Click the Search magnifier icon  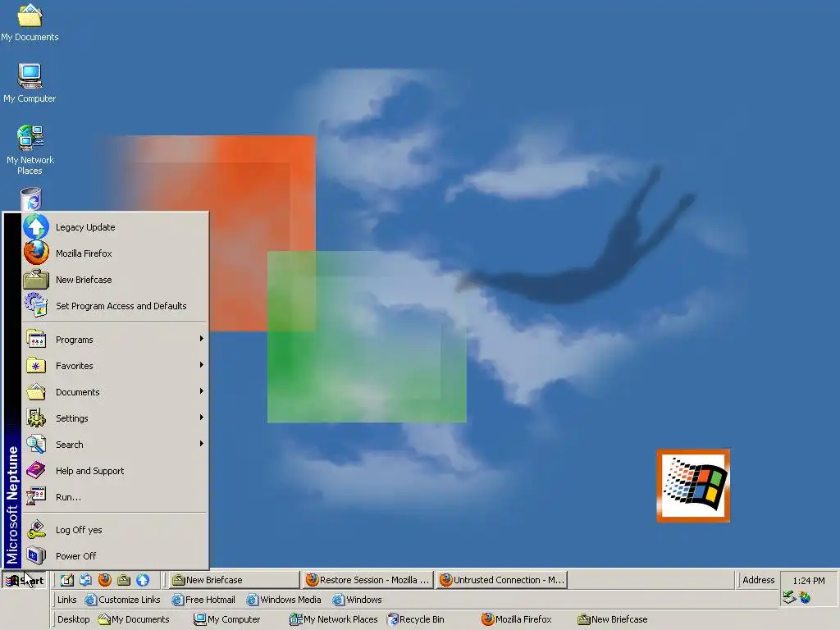(36, 444)
